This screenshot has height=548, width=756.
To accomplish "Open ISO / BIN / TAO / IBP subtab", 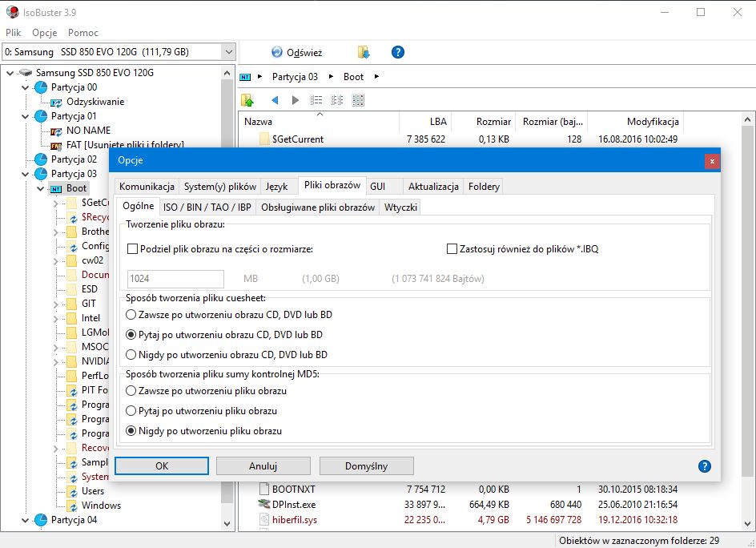I will pos(207,208).
